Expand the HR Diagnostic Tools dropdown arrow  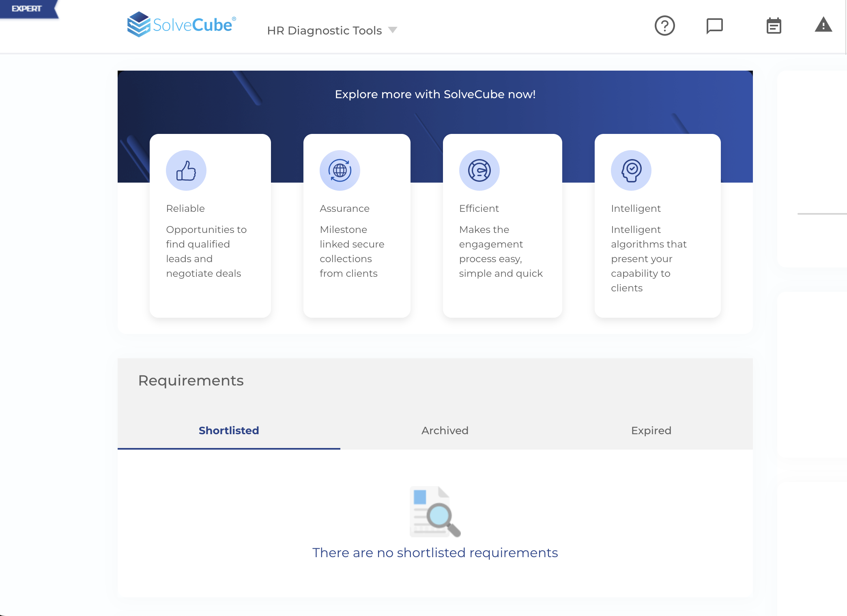point(392,30)
